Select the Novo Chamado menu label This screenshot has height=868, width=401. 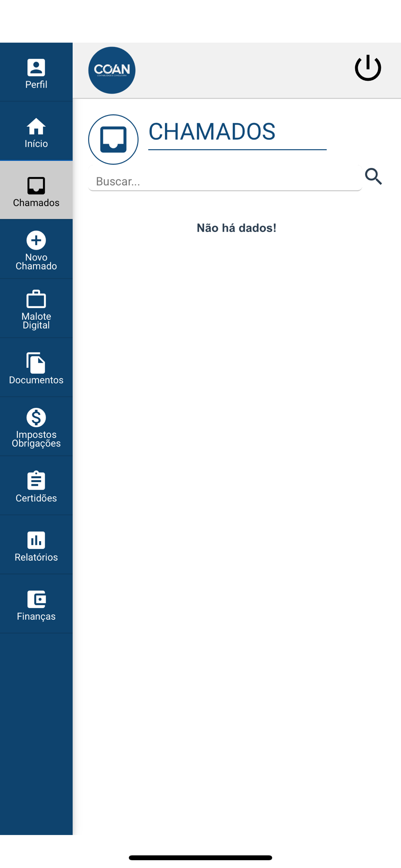click(36, 262)
